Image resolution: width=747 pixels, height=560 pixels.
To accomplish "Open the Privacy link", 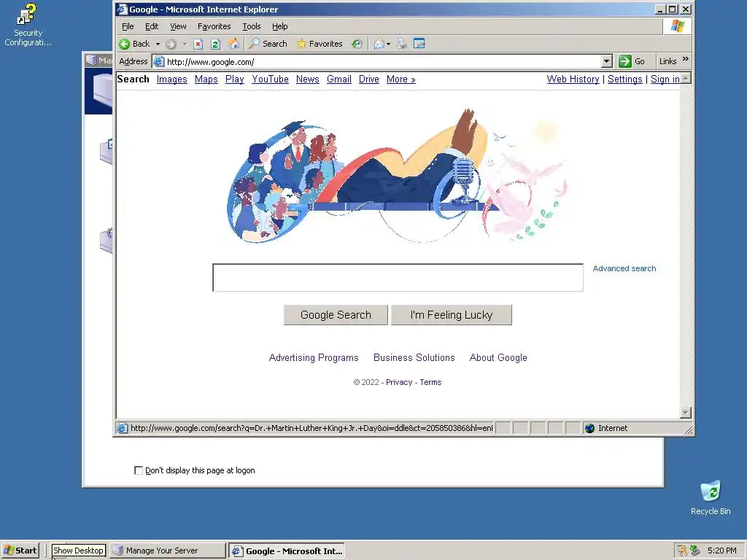I will coord(399,382).
